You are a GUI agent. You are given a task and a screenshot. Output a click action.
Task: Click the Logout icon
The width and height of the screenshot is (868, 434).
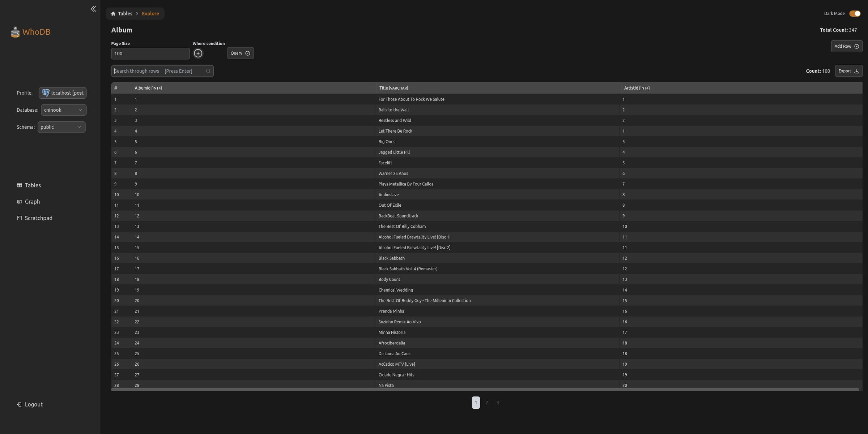tap(19, 404)
